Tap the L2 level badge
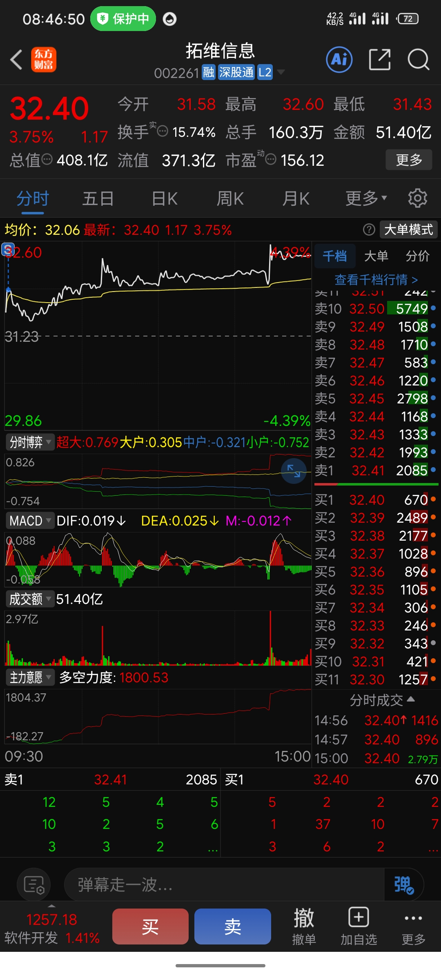This screenshot has height=980, width=441. (x=265, y=73)
